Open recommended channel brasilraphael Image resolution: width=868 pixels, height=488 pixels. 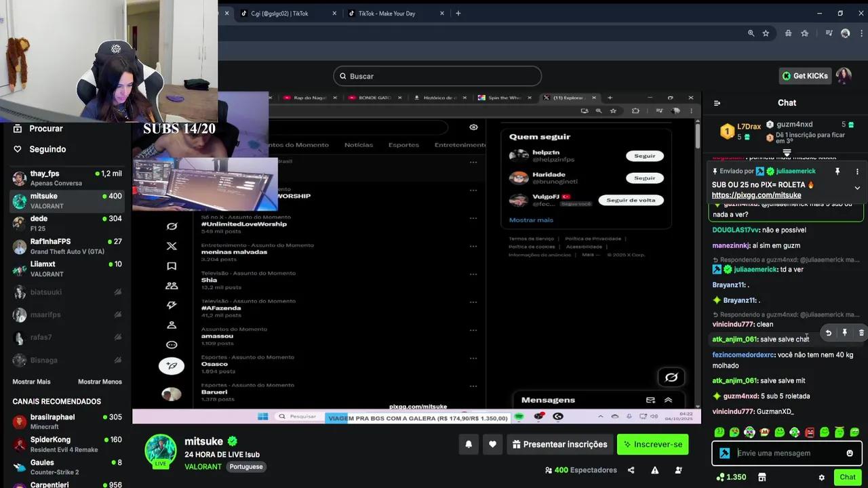coord(66,422)
